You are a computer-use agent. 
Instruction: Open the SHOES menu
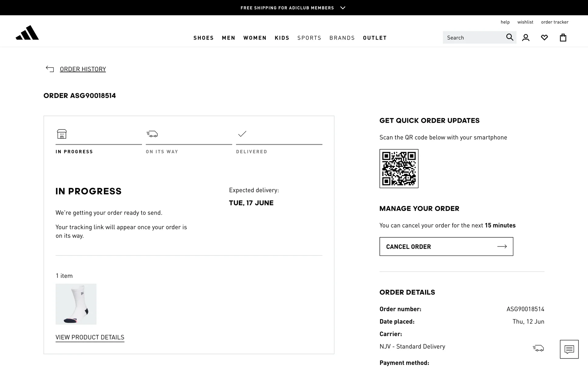pos(203,38)
